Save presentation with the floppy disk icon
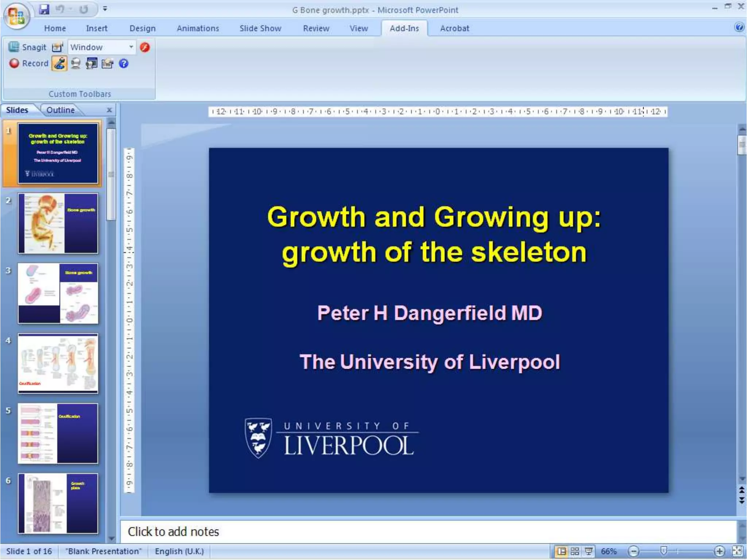The image size is (747, 560). pos(44,9)
